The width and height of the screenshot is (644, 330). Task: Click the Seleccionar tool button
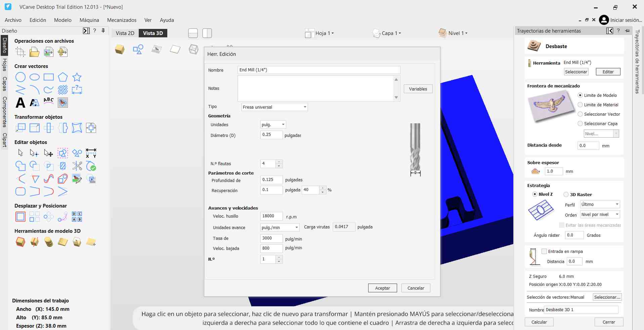[x=576, y=72]
